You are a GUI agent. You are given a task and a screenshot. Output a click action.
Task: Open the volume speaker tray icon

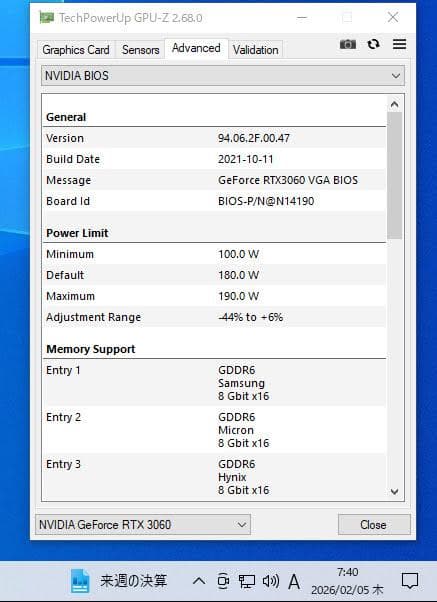tap(271, 581)
